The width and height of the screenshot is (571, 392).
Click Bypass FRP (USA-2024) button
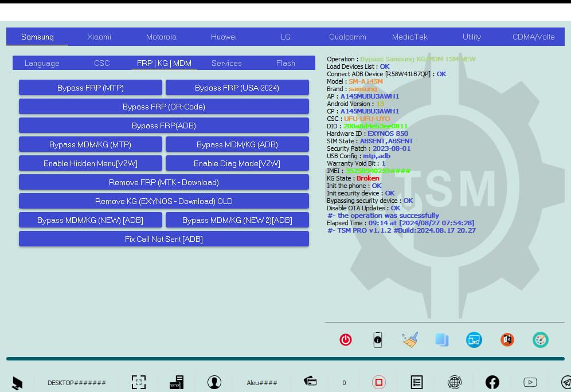coord(237,88)
